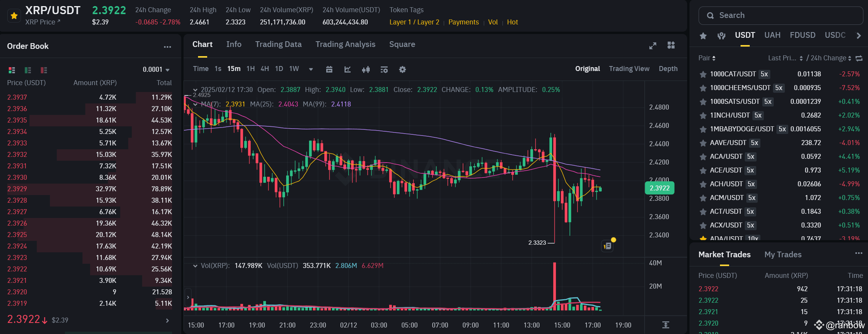Favorite the AAVE/USDT pair star

[703, 143]
